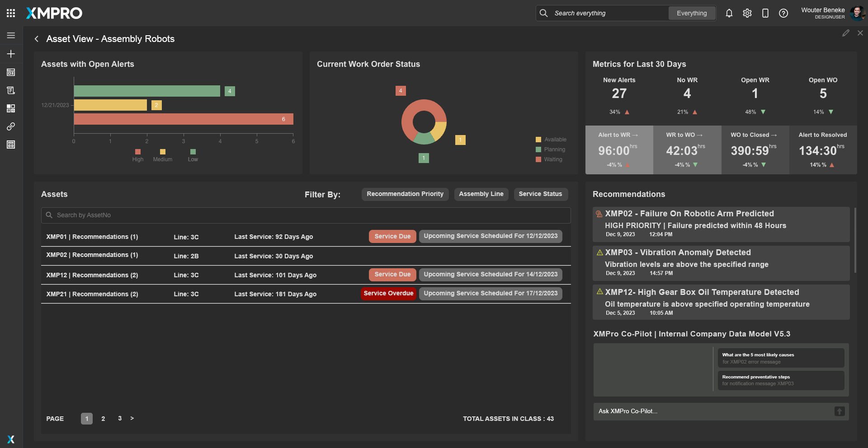Open the Everything search scope dropdown
868x448 pixels.
click(x=691, y=13)
